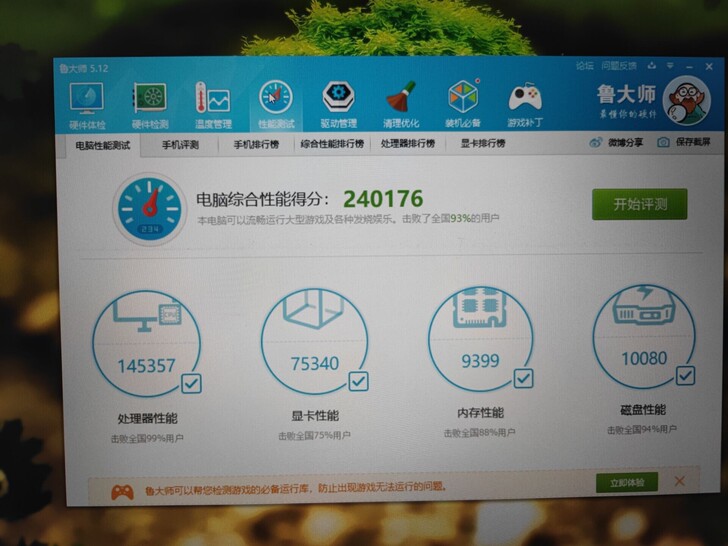Click graphics score 75340
This screenshot has width=728, height=546.
(315, 364)
